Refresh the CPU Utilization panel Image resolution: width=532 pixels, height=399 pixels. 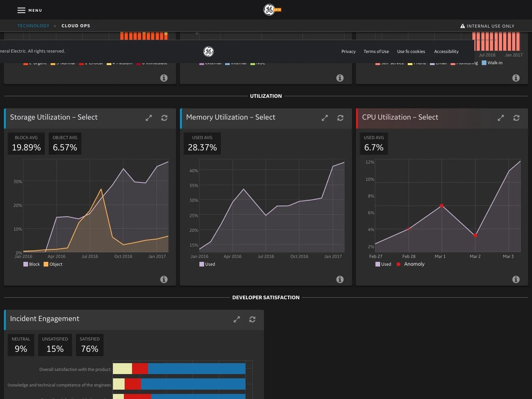click(x=516, y=118)
